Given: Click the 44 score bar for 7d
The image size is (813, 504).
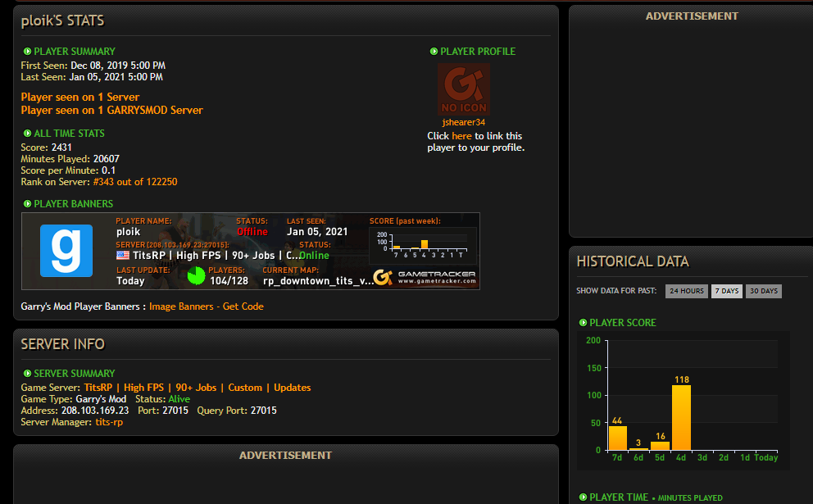Looking at the screenshot, I should pos(617,438).
